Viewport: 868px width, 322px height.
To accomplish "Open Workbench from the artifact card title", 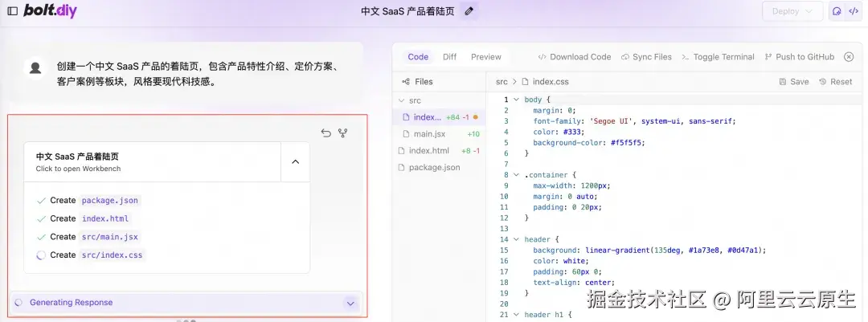I will pos(152,161).
